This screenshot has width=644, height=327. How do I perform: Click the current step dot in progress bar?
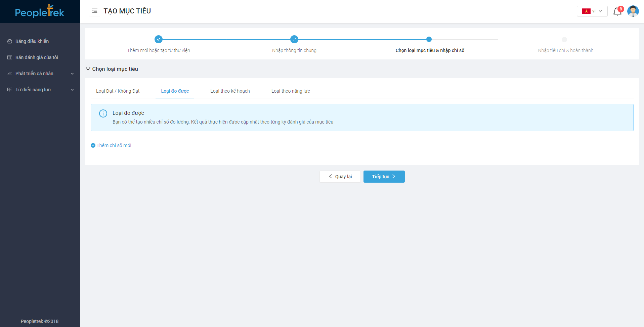tap(429, 39)
